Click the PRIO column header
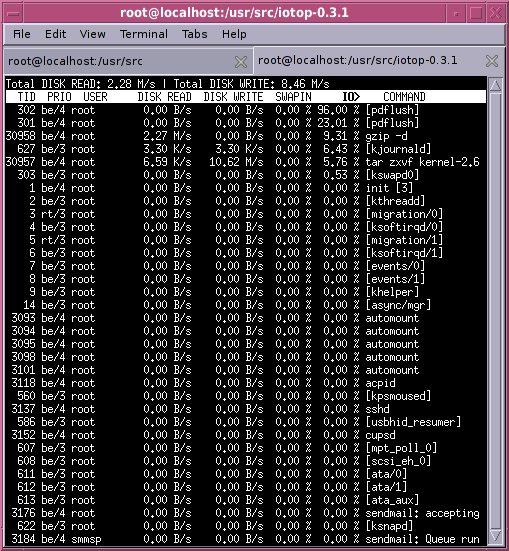Screen dimensions: 509x551 (59, 97)
